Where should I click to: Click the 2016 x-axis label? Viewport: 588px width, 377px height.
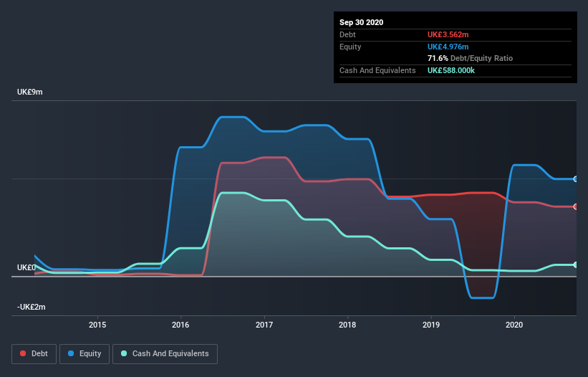[180, 325]
